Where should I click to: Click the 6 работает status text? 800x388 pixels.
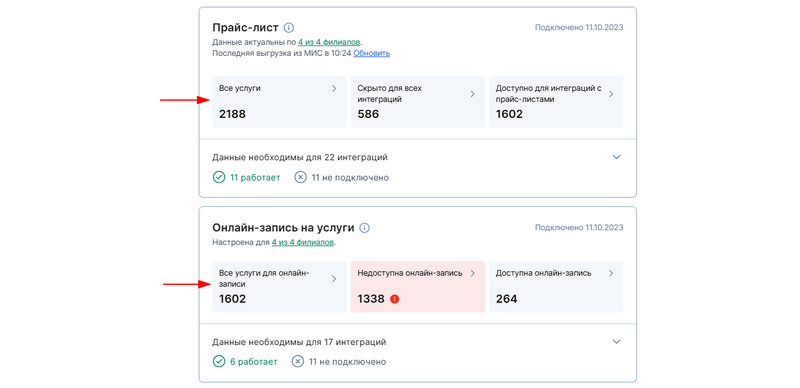coord(254,361)
